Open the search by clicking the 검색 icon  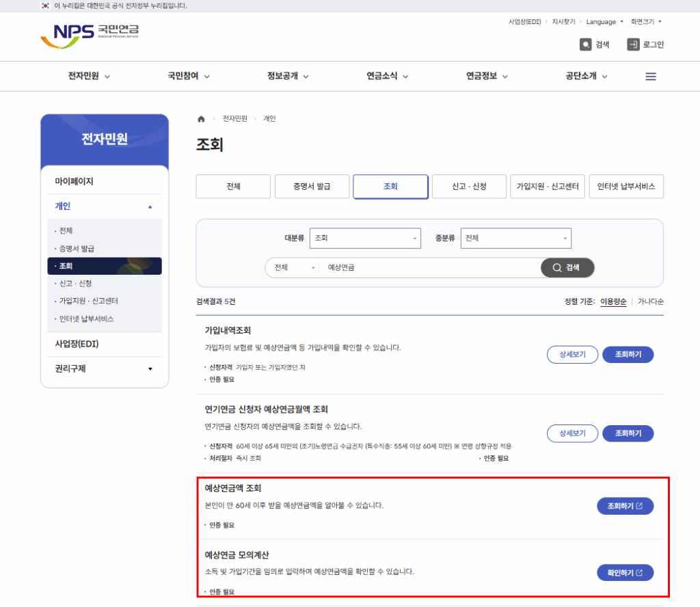(x=587, y=44)
